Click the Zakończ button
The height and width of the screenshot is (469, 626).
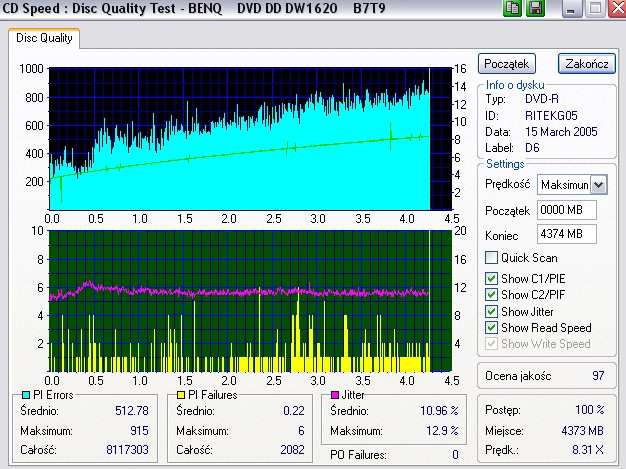[586, 64]
